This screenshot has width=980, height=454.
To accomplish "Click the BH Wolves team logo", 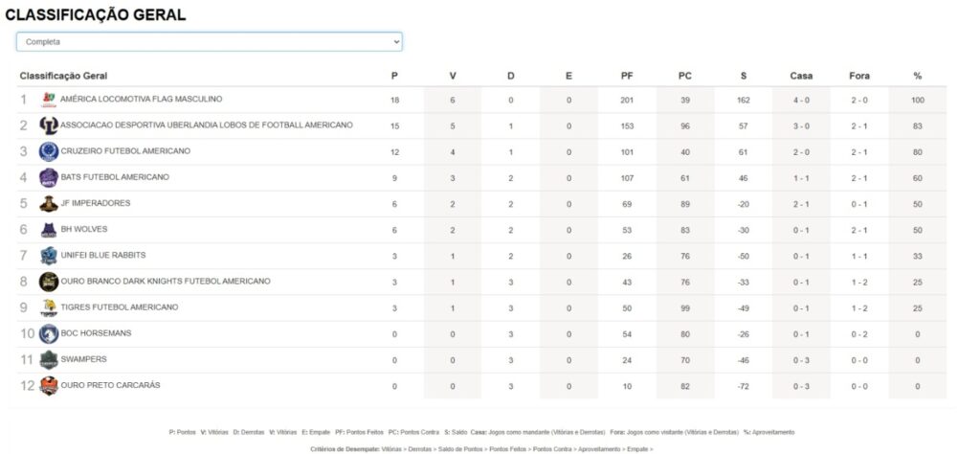I will pos(48,230).
